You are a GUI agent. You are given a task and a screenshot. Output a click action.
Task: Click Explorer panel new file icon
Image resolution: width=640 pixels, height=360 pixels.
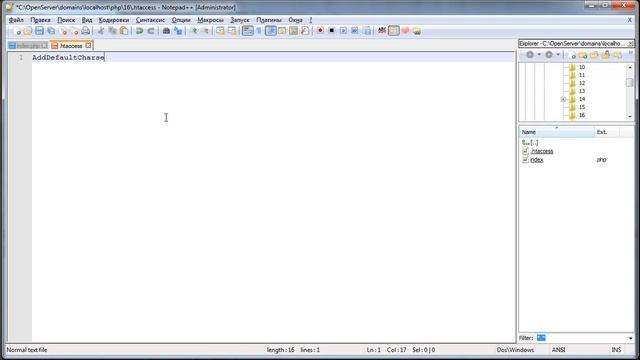coord(572,55)
